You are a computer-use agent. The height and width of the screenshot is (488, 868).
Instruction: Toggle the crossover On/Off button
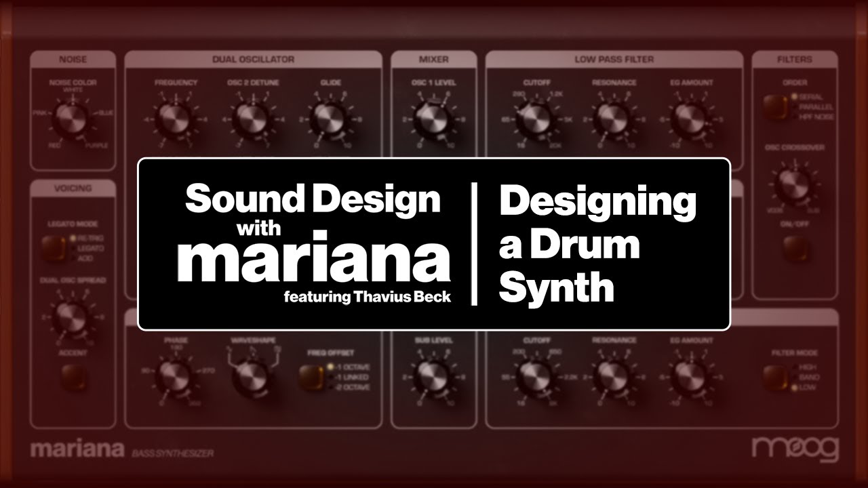794,249
